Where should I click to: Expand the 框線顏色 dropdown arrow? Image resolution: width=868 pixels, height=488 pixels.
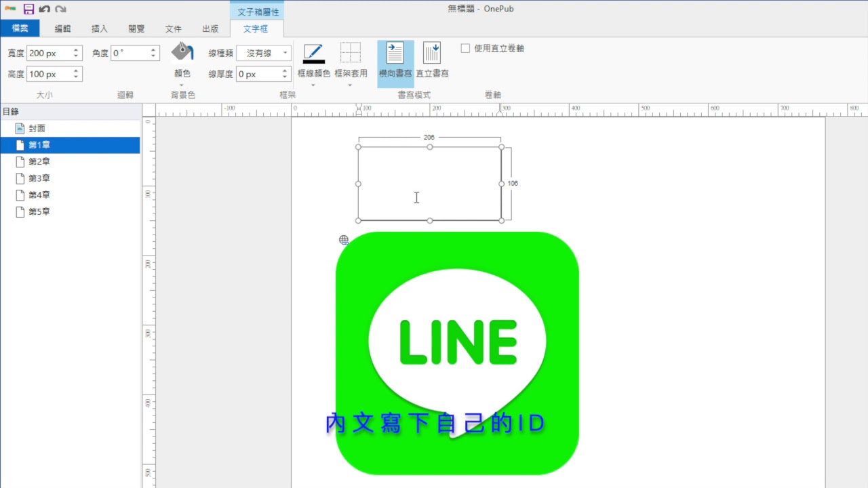tap(313, 85)
